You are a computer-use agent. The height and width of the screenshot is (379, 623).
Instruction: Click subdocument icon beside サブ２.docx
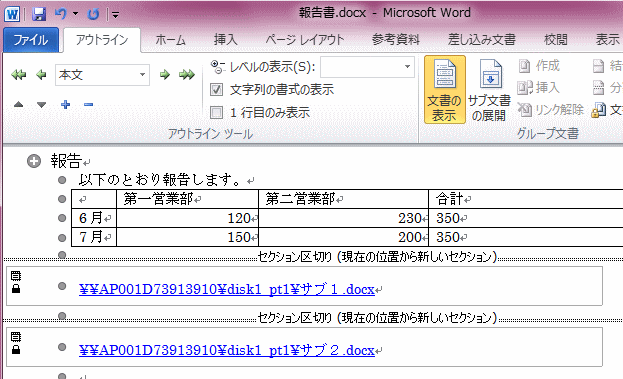[x=16, y=337]
